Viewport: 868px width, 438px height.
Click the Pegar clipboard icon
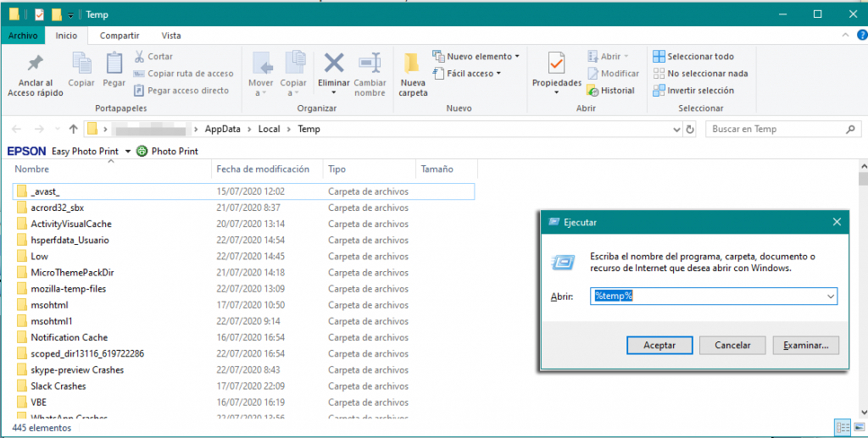click(x=114, y=64)
